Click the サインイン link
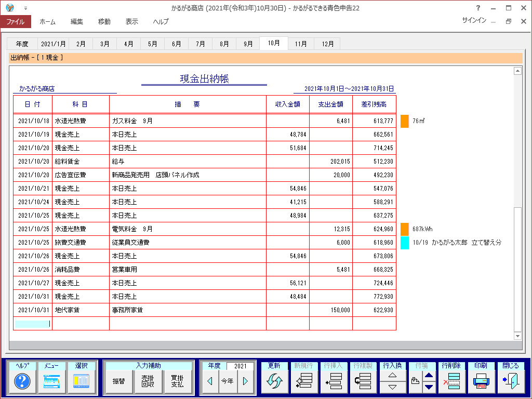Image resolution: width=532 pixels, height=399 pixels. (474, 20)
